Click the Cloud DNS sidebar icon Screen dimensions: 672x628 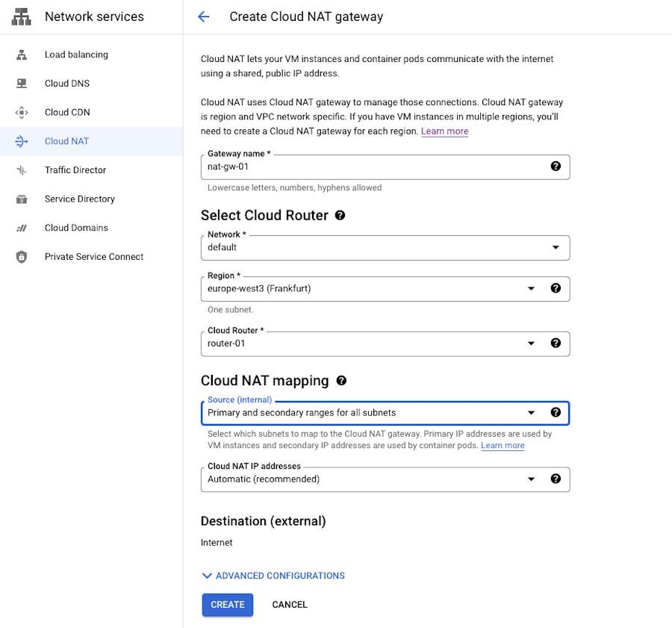point(22,84)
